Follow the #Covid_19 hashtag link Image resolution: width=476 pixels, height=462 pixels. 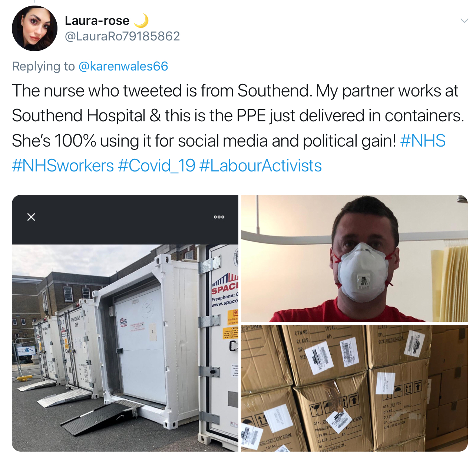coord(156,166)
